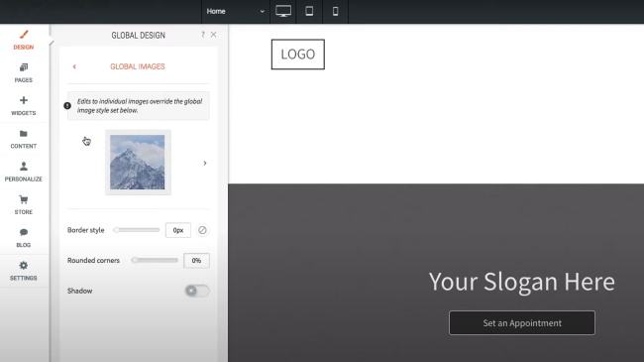644x362 pixels.
Task: Select the mountain image style thumbnail
Action: tap(138, 163)
